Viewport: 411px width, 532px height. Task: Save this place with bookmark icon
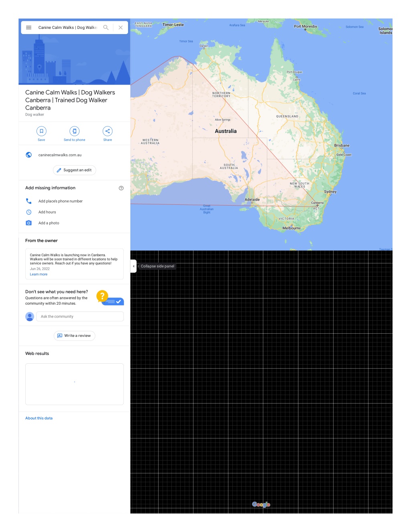(x=41, y=131)
